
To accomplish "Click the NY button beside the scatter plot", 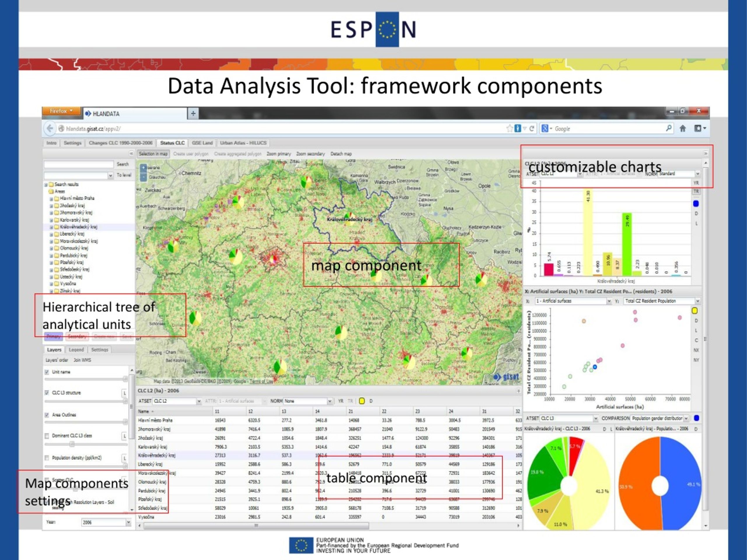I will point(696,360).
